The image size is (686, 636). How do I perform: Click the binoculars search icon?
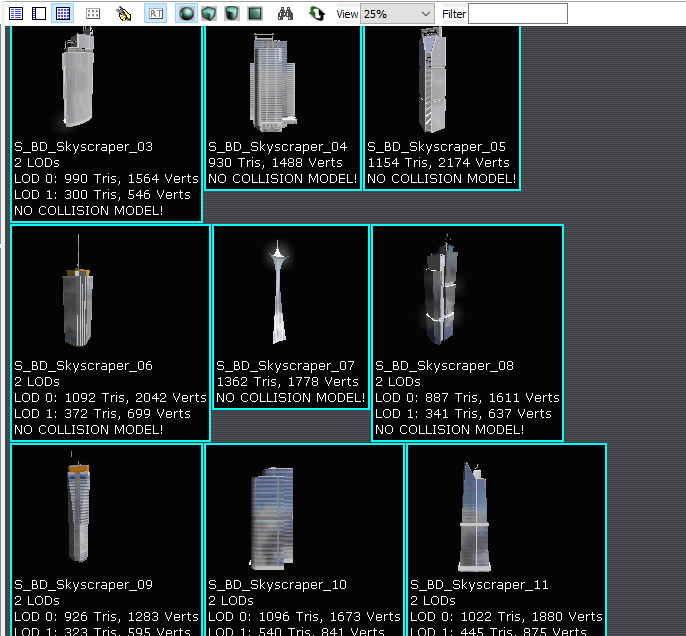pyautogui.click(x=286, y=13)
